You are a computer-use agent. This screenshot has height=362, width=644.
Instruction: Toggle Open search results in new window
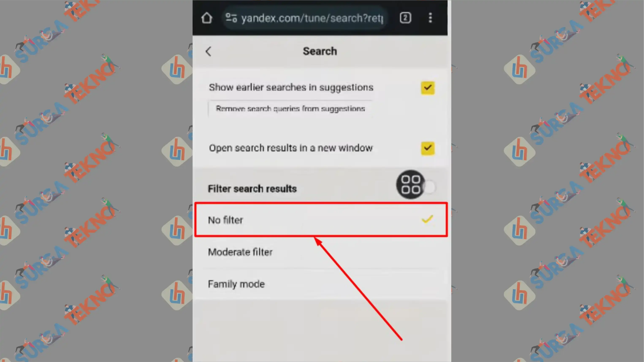(x=427, y=148)
